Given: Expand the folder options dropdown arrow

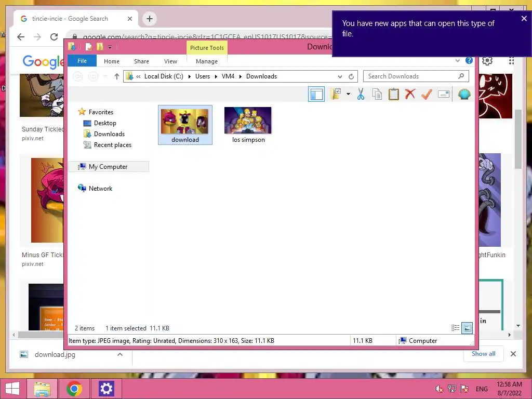Looking at the screenshot, I should [348, 94].
